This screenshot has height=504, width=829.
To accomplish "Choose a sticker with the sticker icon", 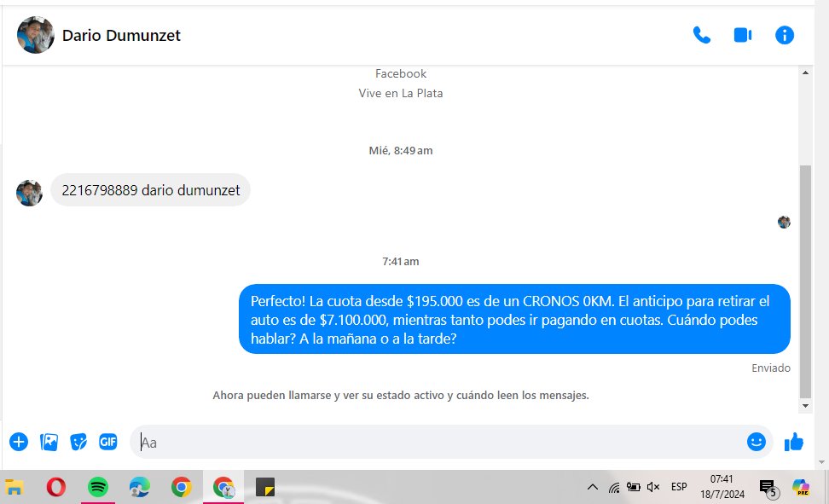I will click(78, 442).
